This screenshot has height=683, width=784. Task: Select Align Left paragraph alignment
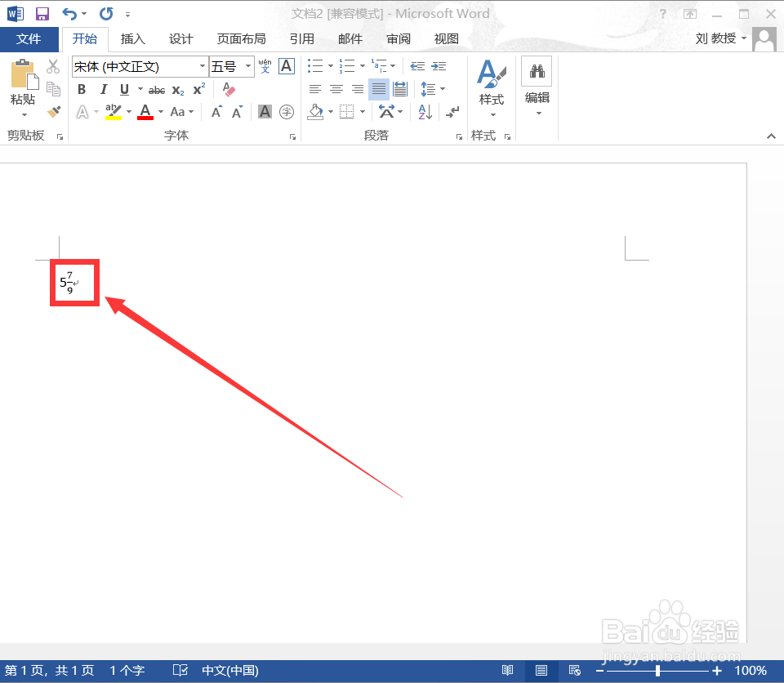[315, 89]
